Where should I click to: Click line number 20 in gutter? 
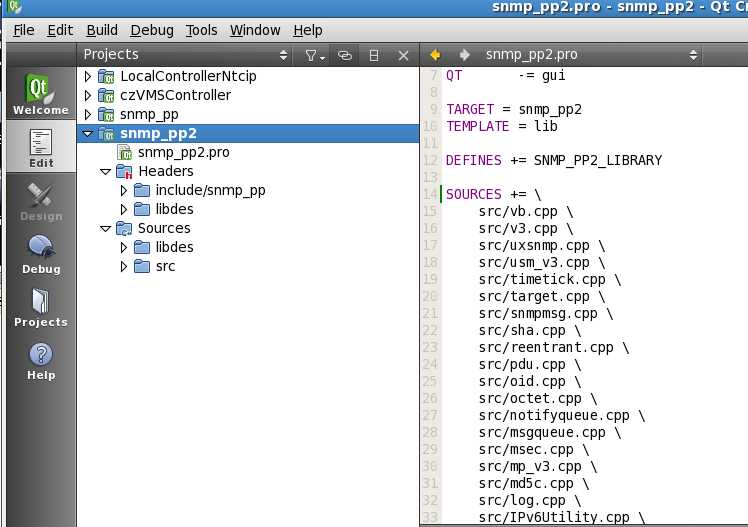430,296
